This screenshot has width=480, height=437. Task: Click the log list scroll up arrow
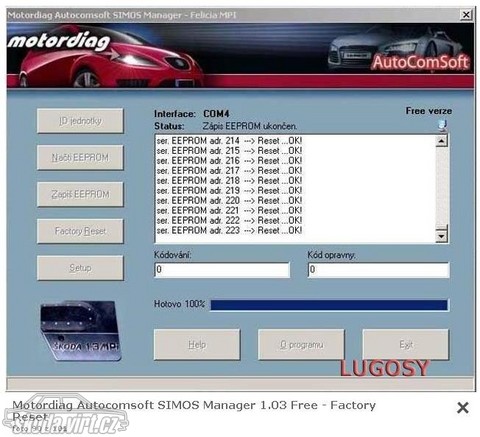pyautogui.click(x=442, y=141)
